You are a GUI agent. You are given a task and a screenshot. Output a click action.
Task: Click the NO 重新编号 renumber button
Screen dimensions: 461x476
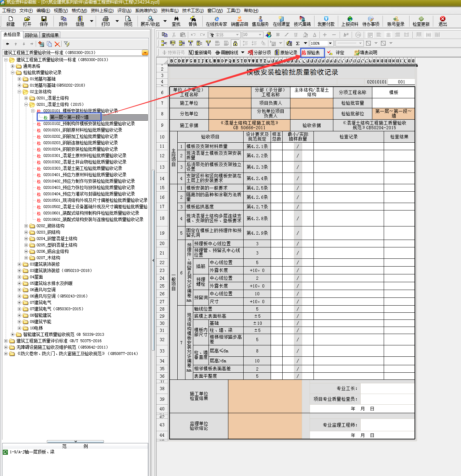(200, 53)
